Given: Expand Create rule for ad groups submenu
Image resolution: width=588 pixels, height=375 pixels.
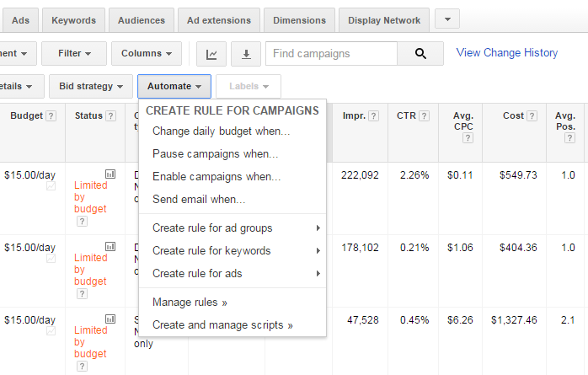Looking at the screenshot, I should [x=233, y=228].
